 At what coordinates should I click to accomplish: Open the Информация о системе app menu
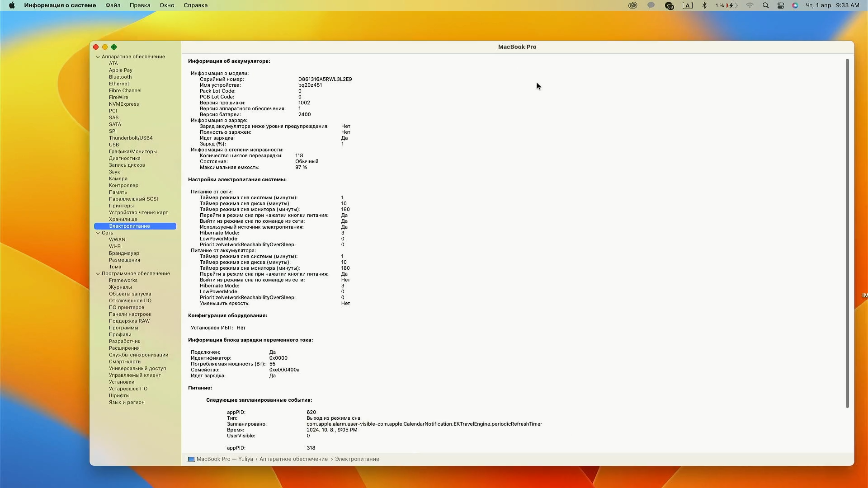(60, 5)
